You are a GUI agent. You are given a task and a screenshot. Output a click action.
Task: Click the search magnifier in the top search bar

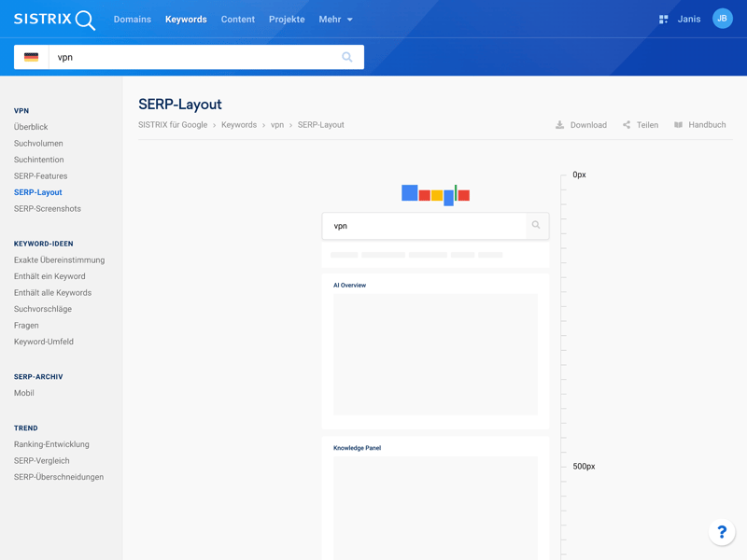click(347, 57)
